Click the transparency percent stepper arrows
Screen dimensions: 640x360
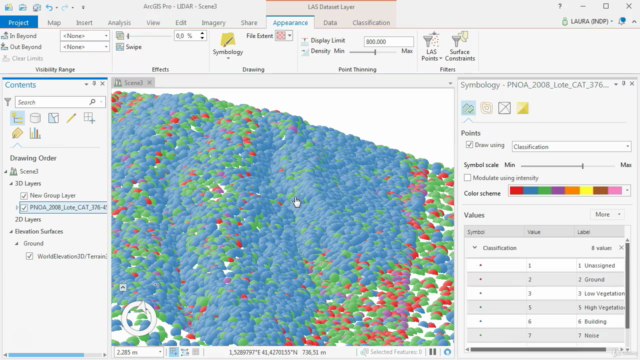(202, 36)
